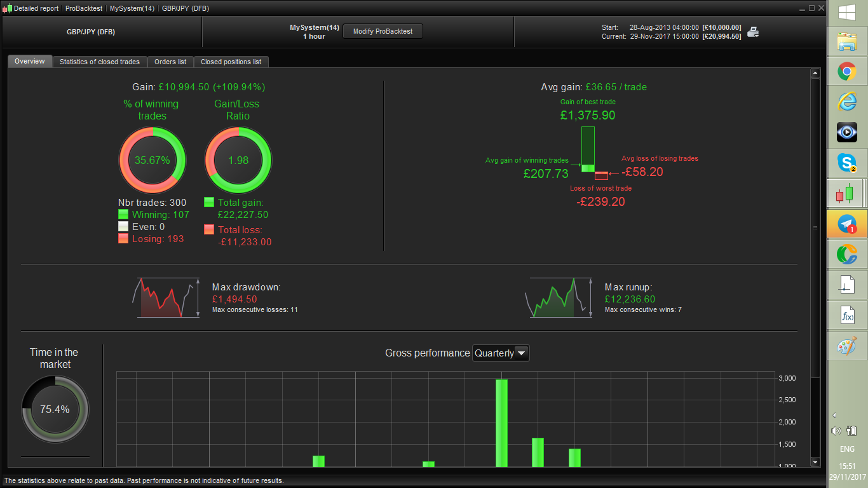Open Windows Start menu
Viewport: 868px width, 488px height.
click(x=846, y=13)
